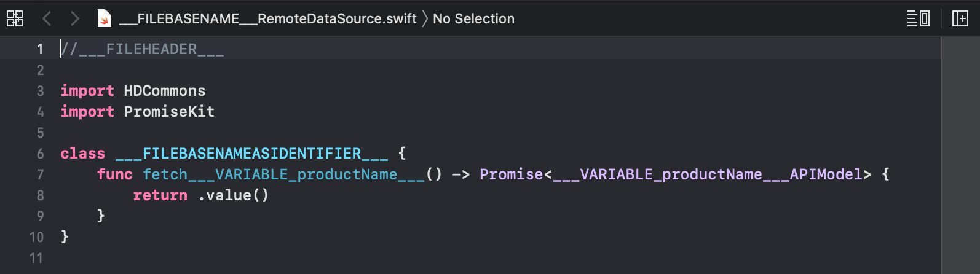
Task: Open the No Selection symbol menu
Action: (473, 18)
